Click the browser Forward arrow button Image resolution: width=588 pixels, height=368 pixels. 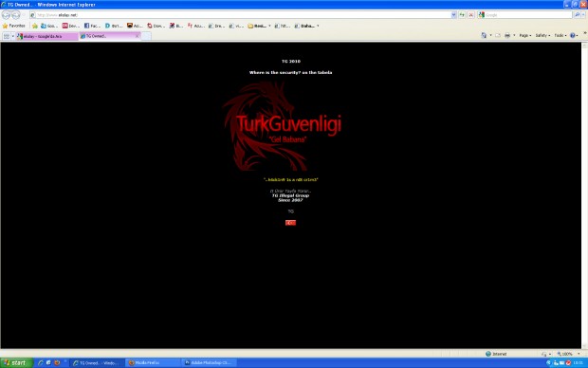16,15
